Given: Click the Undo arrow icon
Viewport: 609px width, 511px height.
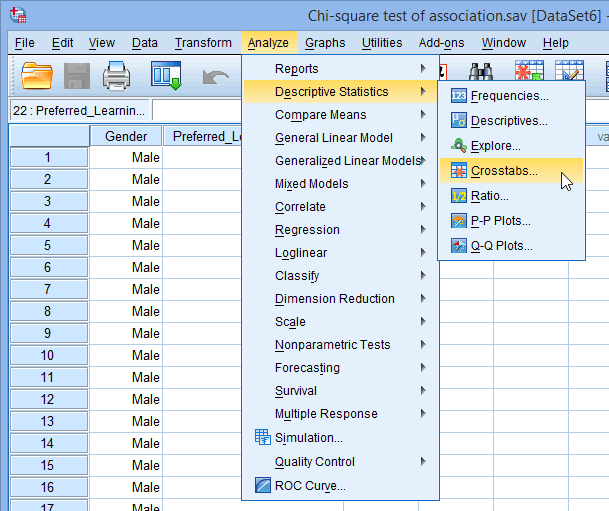Looking at the screenshot, I should (216, 76).
